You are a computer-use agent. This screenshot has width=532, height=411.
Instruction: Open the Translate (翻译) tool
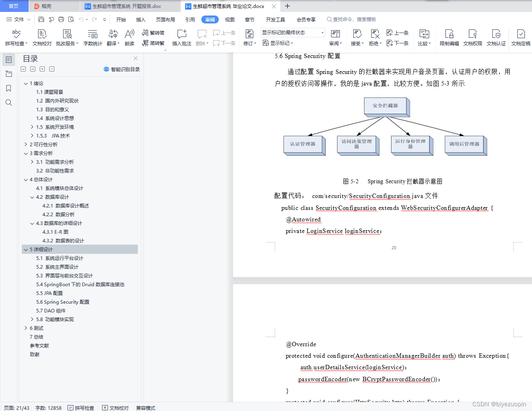[x=113, y=38]
